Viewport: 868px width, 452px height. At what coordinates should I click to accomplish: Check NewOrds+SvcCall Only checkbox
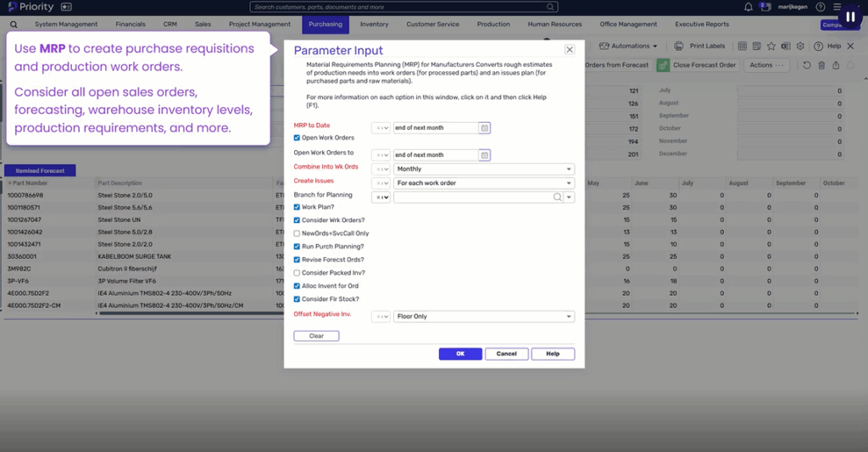tap(297, 234)
